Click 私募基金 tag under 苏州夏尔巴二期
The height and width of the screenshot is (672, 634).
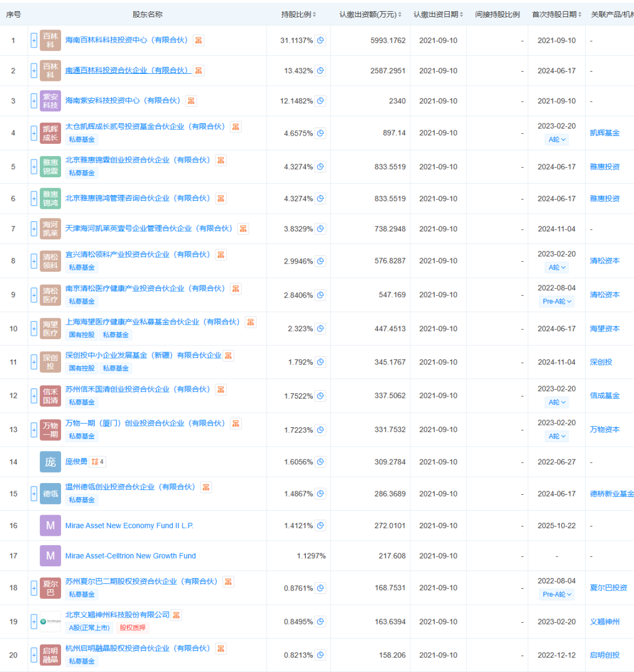[82, 595]
